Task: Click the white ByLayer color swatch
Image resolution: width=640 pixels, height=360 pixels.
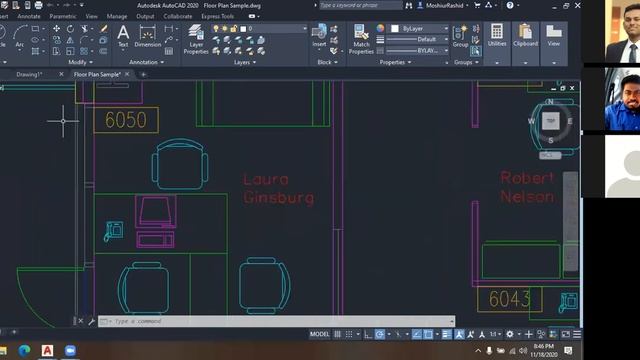Action: 395,29
